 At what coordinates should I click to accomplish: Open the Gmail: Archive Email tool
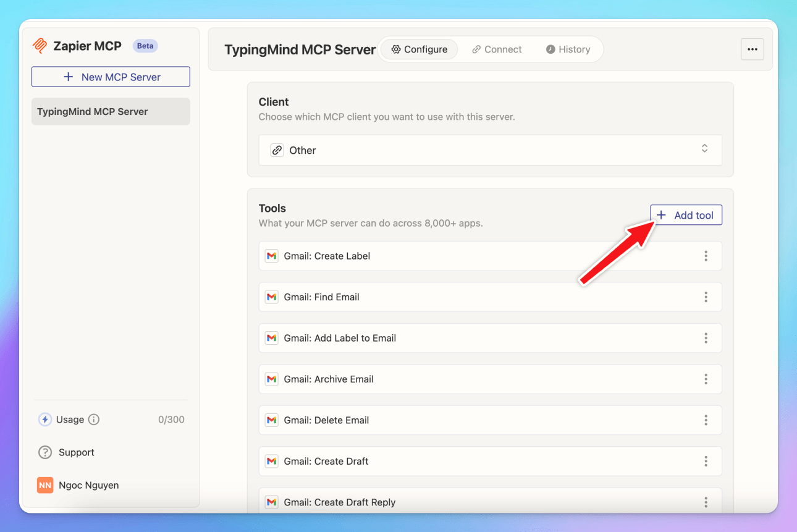[x=490, y=379]
